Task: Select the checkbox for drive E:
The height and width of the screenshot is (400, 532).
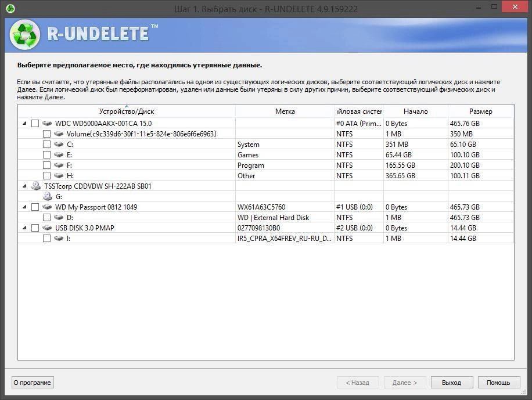Action: pos(46,154)
